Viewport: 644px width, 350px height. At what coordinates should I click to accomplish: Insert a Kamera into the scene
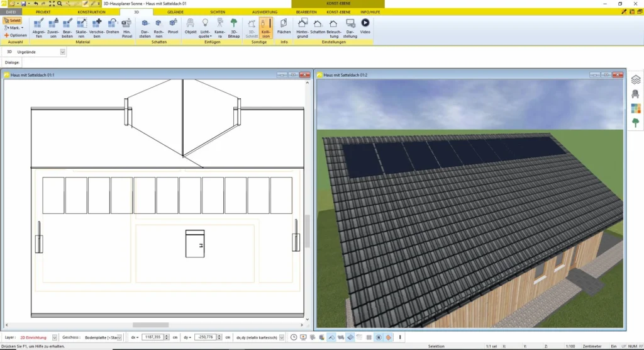[x=219, y=26]
